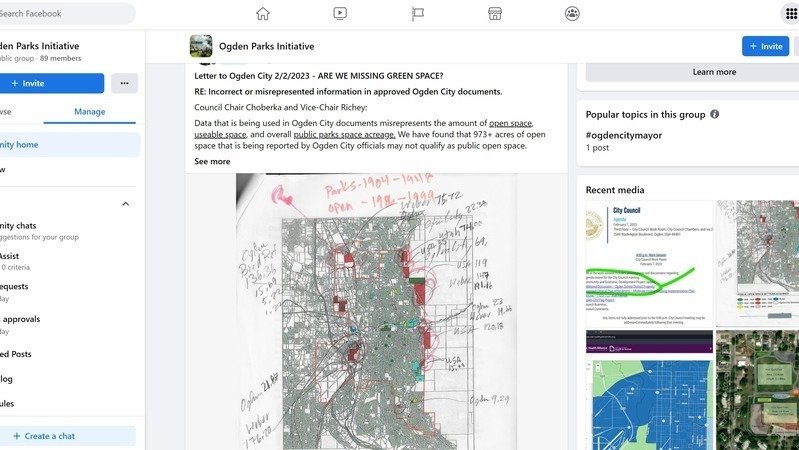The height and width of the screenshot is (450, 799).
Task: Click Create a chat button
Action: pos(66,436)
